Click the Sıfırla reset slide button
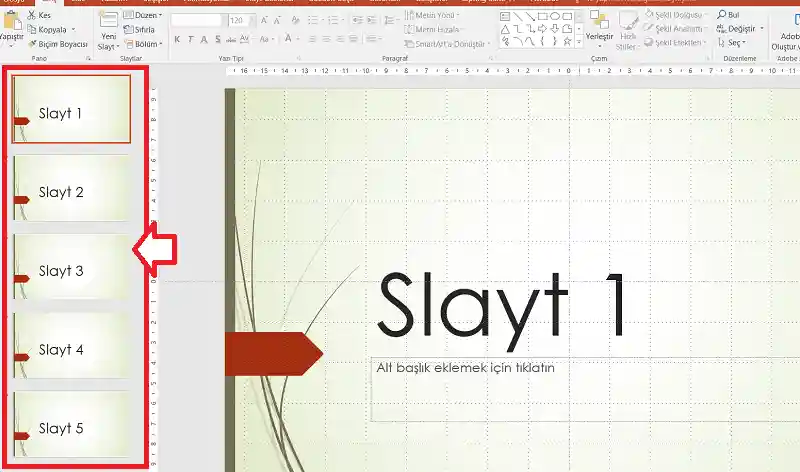The image size is (800, 472). (x=139, y=30)
